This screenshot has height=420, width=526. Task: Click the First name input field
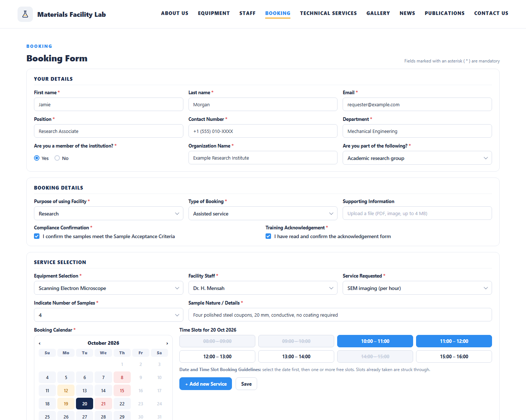[108, 104]
